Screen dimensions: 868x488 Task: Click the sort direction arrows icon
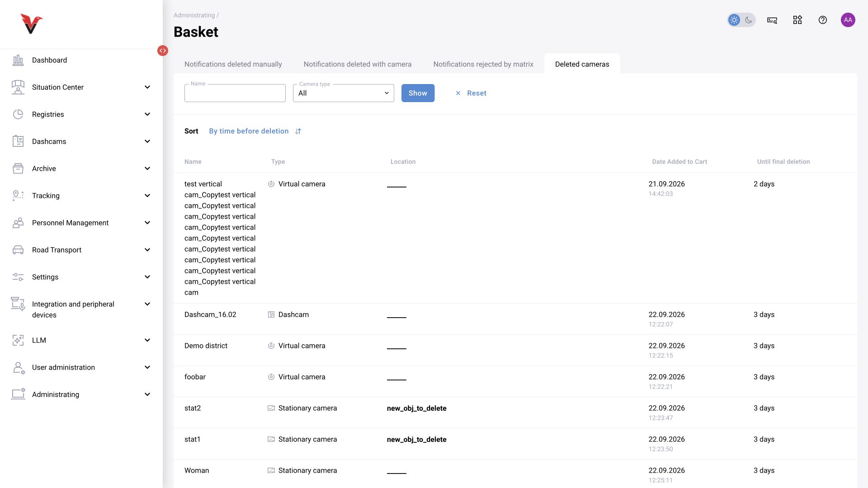pos(298,131)
